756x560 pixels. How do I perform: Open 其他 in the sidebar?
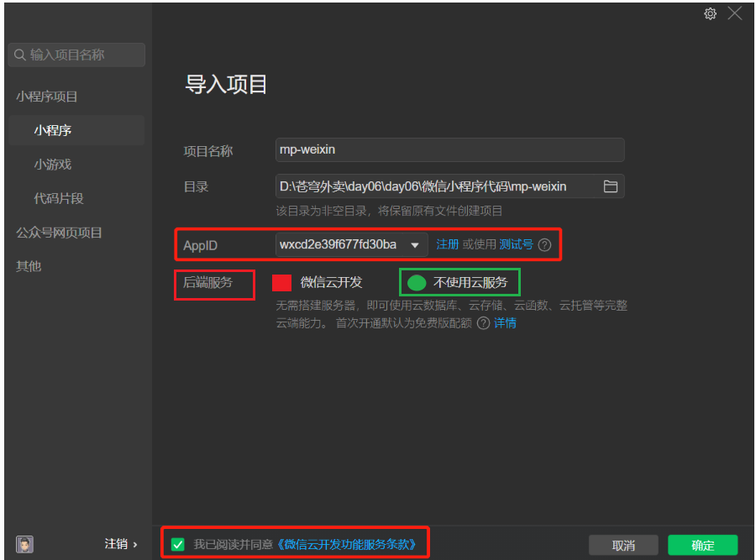coord(29,266)
